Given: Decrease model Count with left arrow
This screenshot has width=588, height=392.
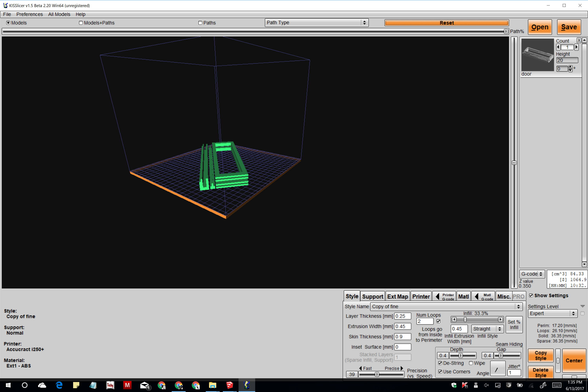Looking at the screenshot, I should click(x=558, y=47).
